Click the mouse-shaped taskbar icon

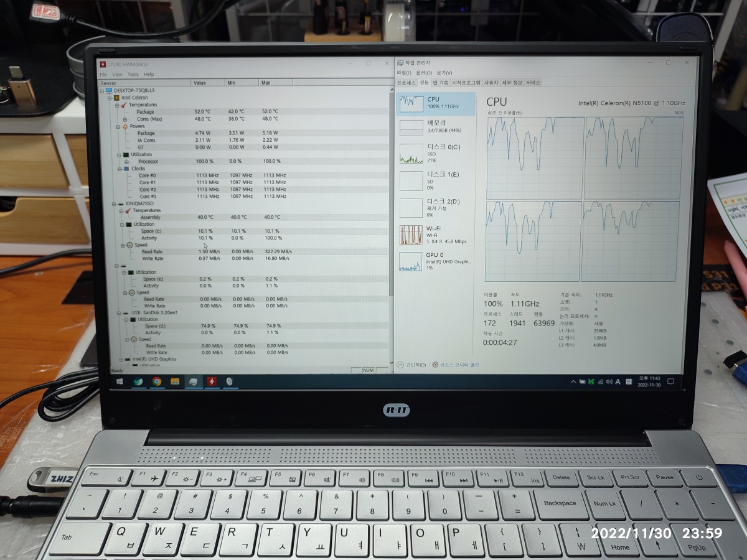pos(230,381)
